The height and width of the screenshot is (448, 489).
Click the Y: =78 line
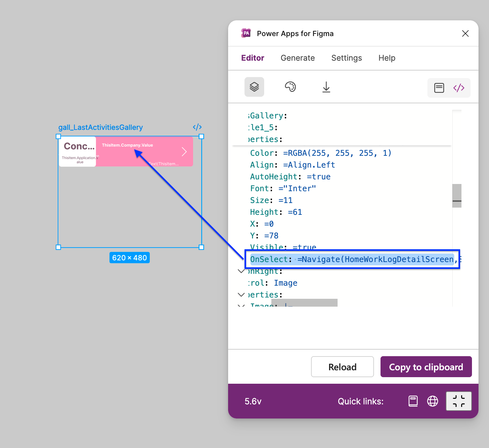point(264,236)
